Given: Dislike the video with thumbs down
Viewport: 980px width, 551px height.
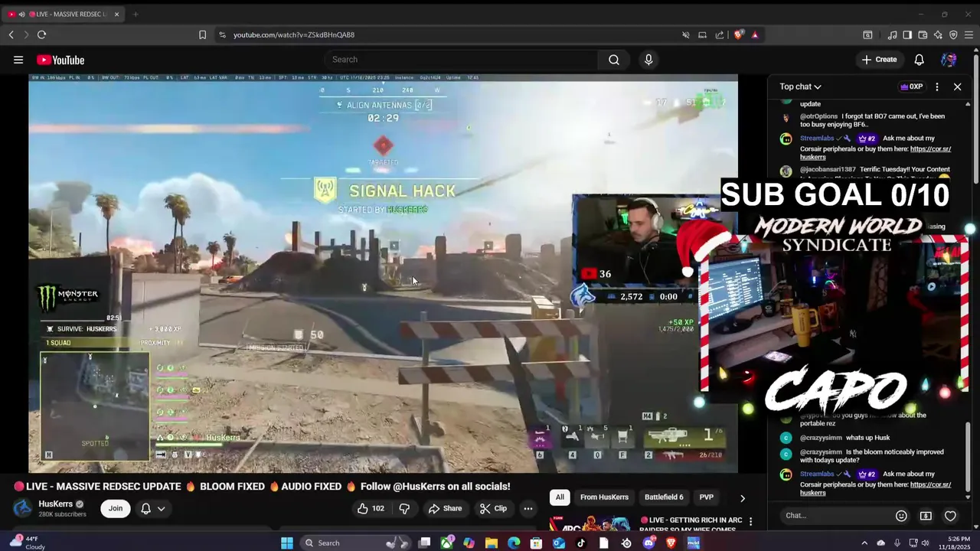Looking at the screenshot, I should pyautogui.click(x=404, y=508).
